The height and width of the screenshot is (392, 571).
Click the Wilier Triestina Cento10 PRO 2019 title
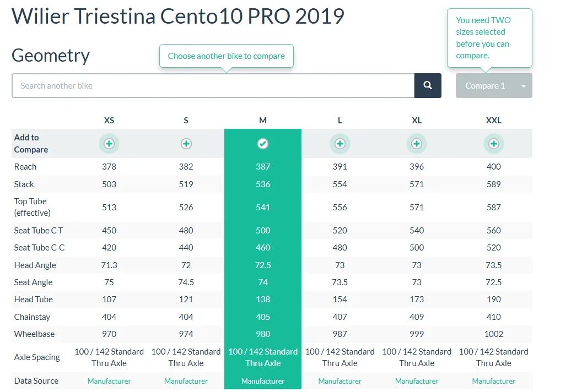pos(178,16)
